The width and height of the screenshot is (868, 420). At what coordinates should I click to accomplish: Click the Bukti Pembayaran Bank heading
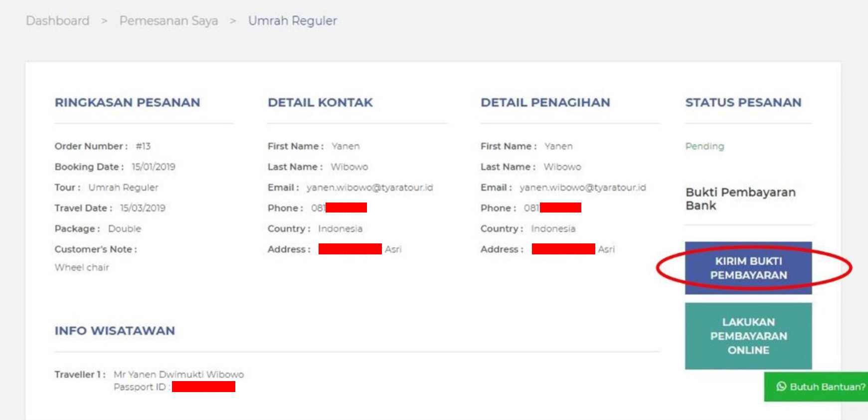[740, 199]
